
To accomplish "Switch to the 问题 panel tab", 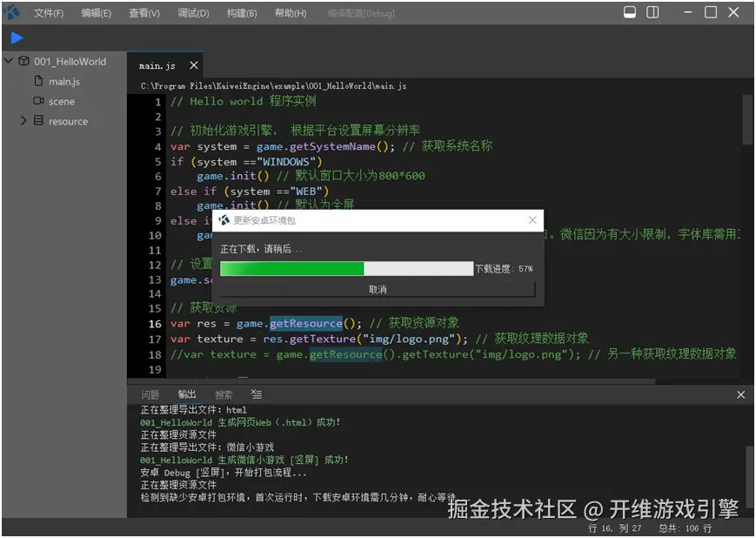I will 150,394.
